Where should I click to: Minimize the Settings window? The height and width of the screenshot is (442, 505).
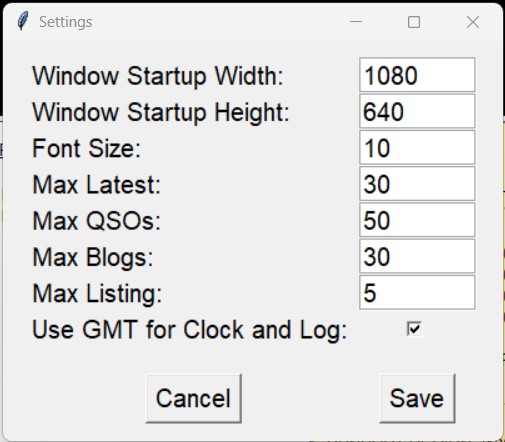pos(356,22)
